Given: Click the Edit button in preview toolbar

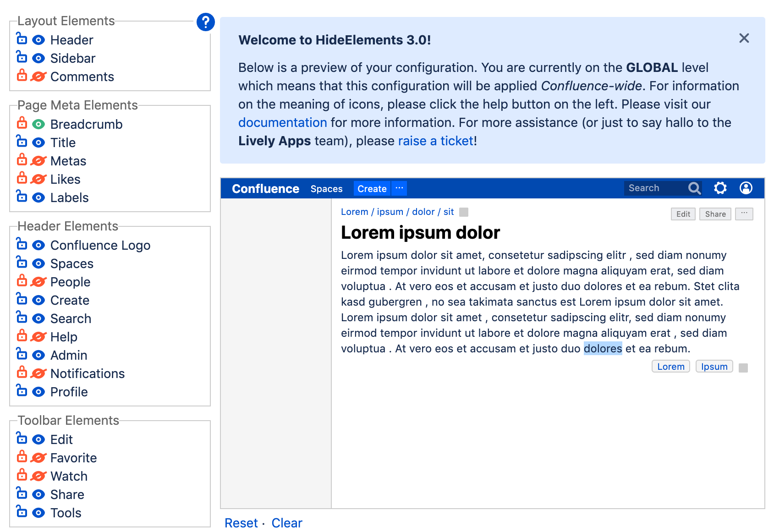Looking at the screenshot, I should point(683,214).
